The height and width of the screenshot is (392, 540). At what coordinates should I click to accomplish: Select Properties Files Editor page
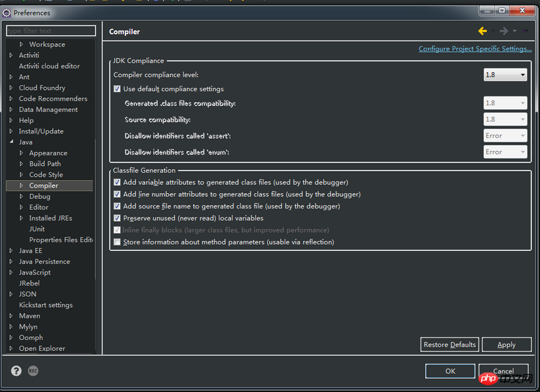pyautogui.click(x=61, y=240)
